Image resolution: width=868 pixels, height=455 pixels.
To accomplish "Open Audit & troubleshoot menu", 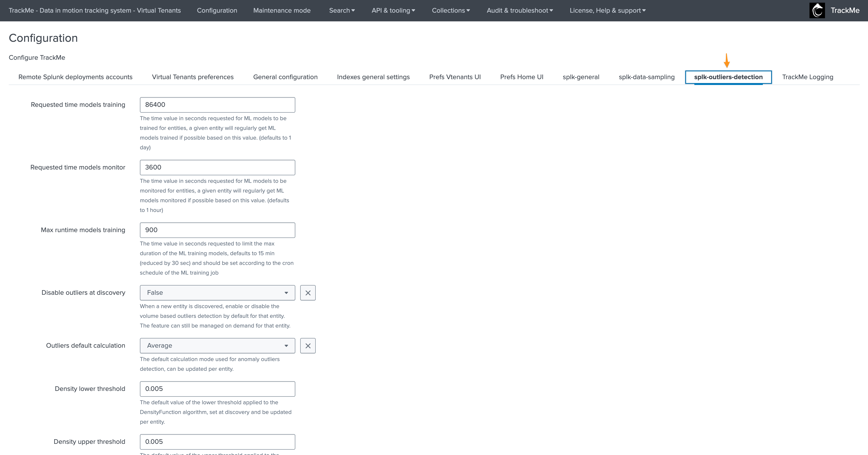I will (x=519, y=10).
